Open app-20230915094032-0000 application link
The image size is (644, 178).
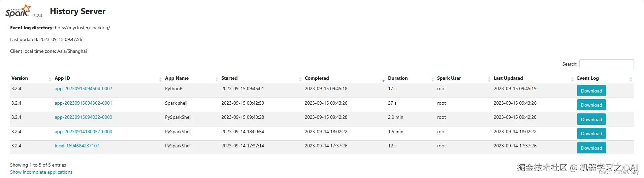click(x=84, y=117)
